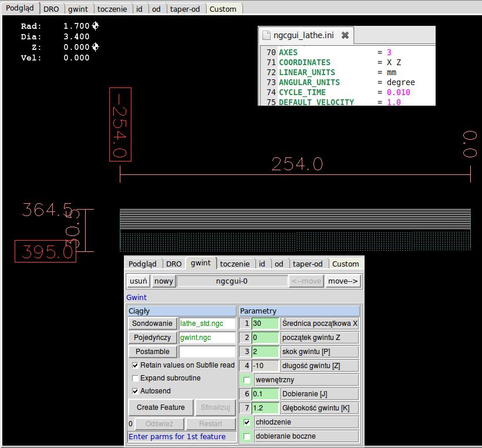The image size is (482, 448).
Task: Switch to DRO tab inside the ngcgui panel
Action: point(174,264)
